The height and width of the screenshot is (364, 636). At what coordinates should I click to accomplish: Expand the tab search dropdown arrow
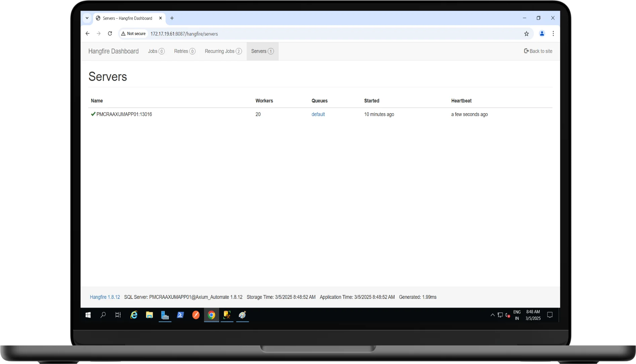(87, 18)
